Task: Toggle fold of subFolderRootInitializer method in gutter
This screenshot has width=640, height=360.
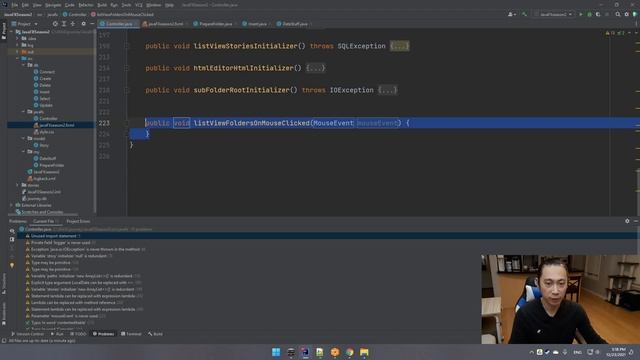Action: [127, 90]
